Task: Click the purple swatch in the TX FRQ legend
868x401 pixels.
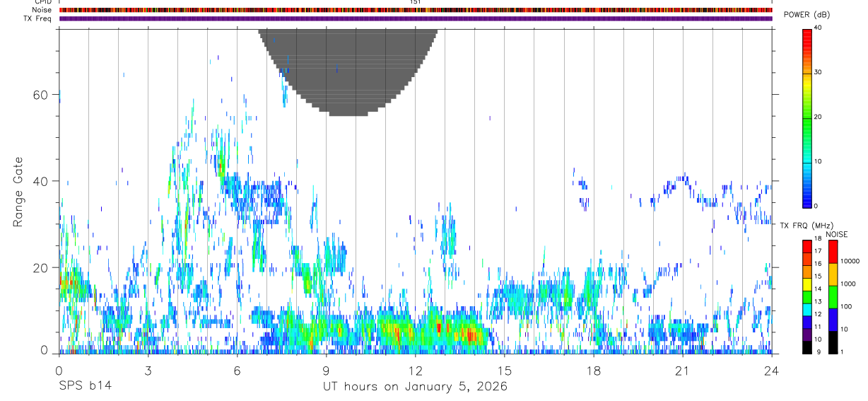Action: coord(807,335)
